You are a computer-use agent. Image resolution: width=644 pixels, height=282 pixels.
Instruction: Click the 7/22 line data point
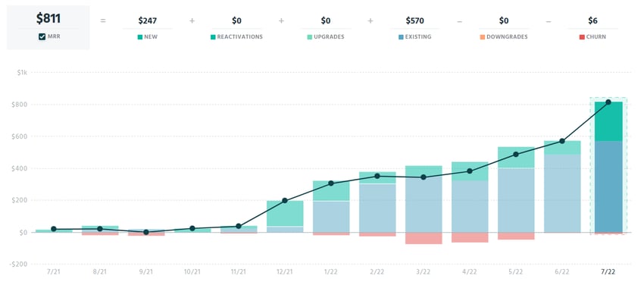click(608, 102)
